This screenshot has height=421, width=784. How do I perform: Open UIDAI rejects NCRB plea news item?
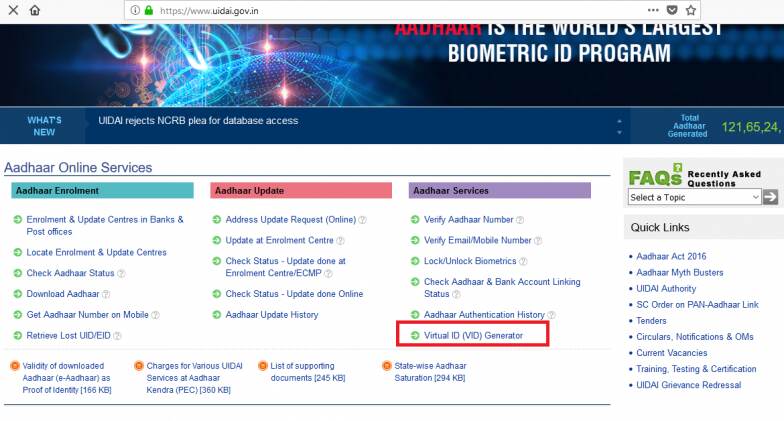[x=198, y=120]
